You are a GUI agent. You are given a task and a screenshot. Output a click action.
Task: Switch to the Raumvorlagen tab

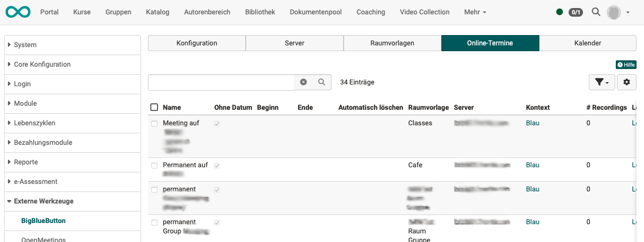(393, 43)
